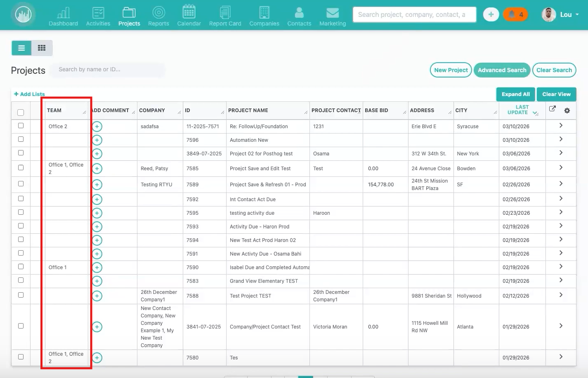Focus the Search by name or ID field

(x=107, y=70)
